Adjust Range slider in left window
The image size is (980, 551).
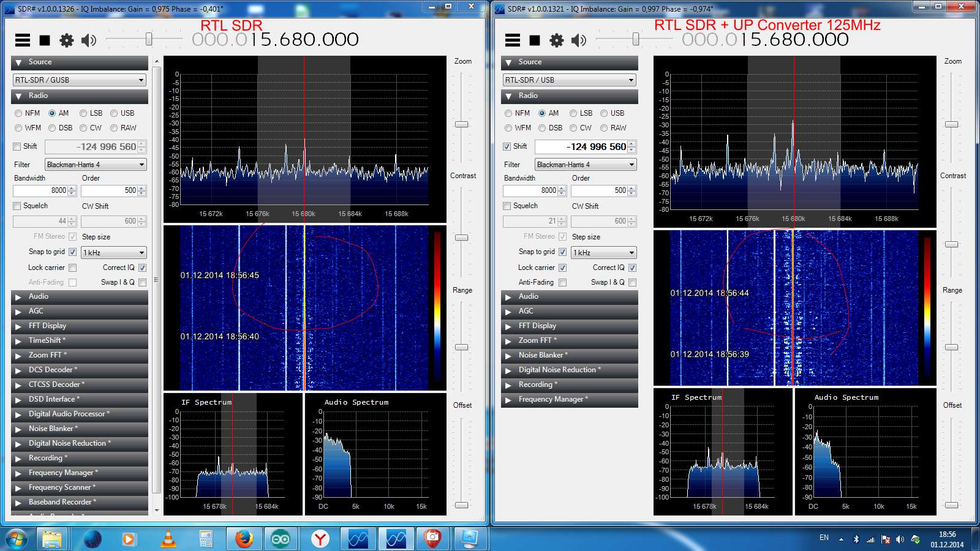pos(461,347)
